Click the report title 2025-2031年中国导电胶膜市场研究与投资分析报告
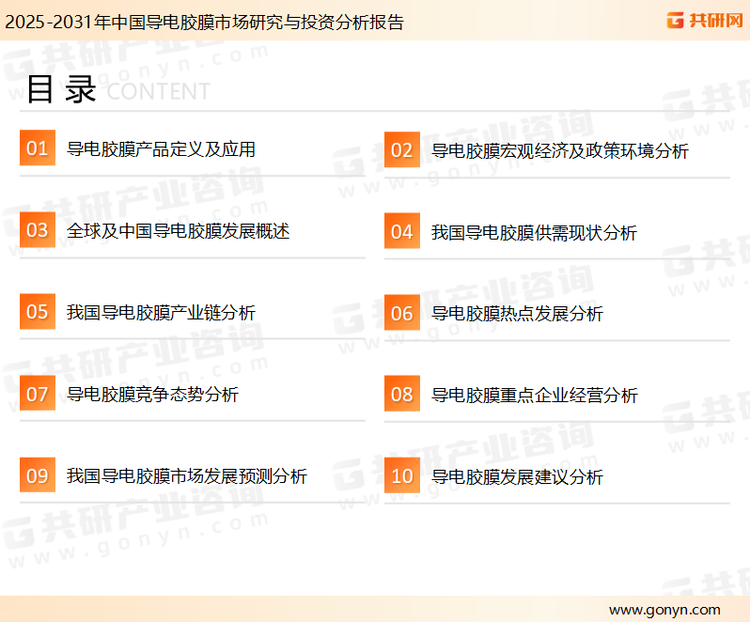Screen dimensions: 750x622 click(x=204, y=22)
